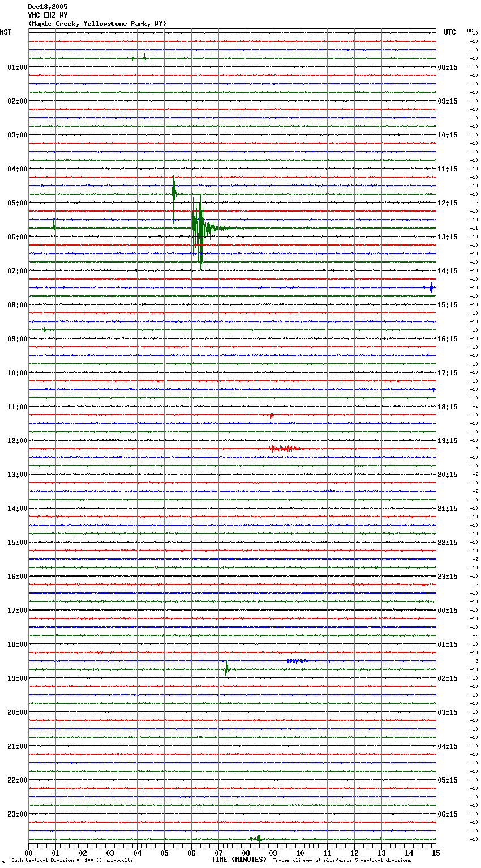Click the 15:15 UTC time label
This screenshot has width=481, height=868.
tap(448, 305)
